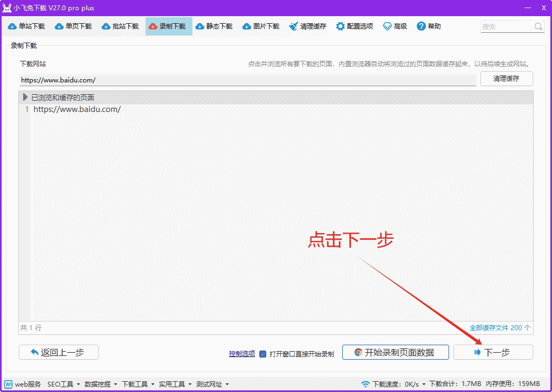Image resolution: width=552 pixels, height=392 pixels.
Task: Click 内存使用: 159MB status text
Action: click(513, 384)
